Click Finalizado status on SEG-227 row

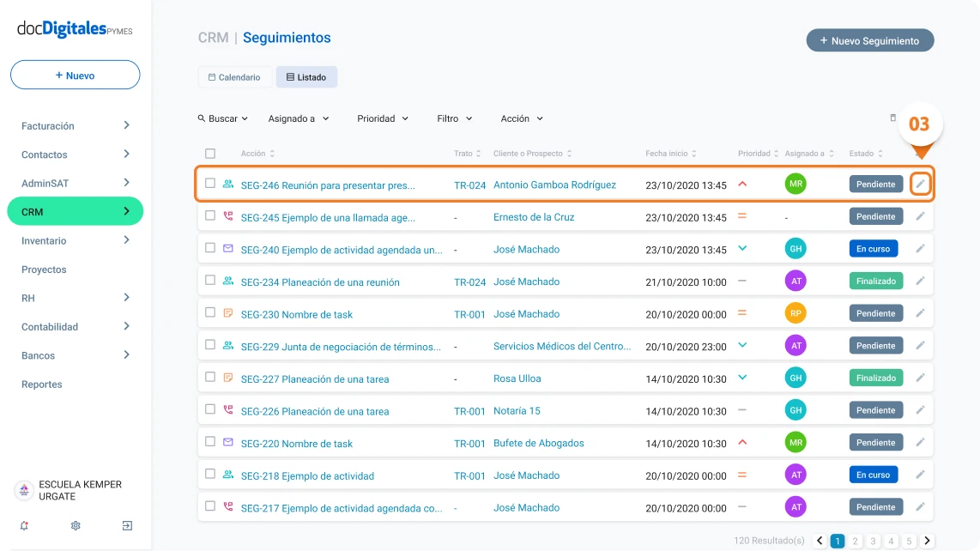875,378
